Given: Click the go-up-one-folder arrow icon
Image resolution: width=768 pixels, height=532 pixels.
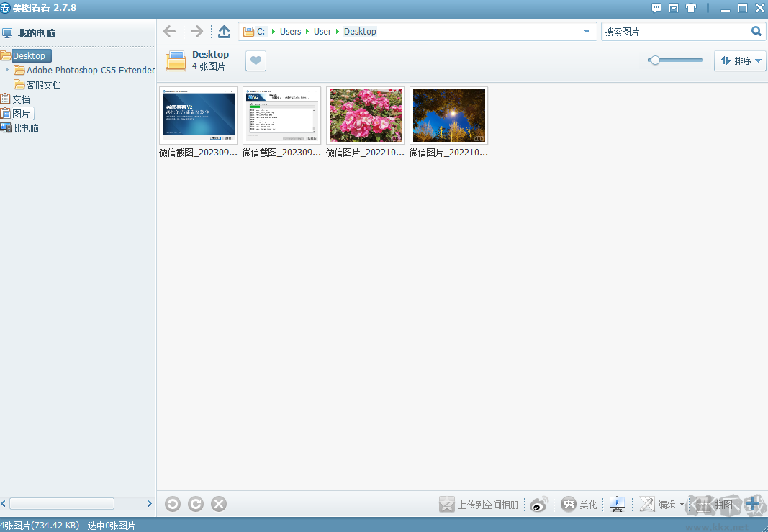Looking at the screenshot, I should 224,32.
